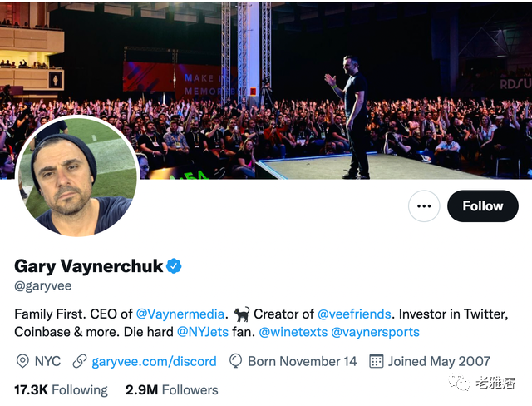Click the location pin icon
Screen dimensions: 532x406
point(22,361)
